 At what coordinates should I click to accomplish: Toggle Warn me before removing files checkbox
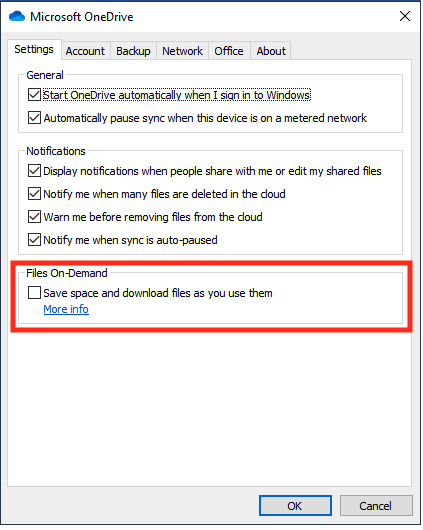[x=34, y=217]
